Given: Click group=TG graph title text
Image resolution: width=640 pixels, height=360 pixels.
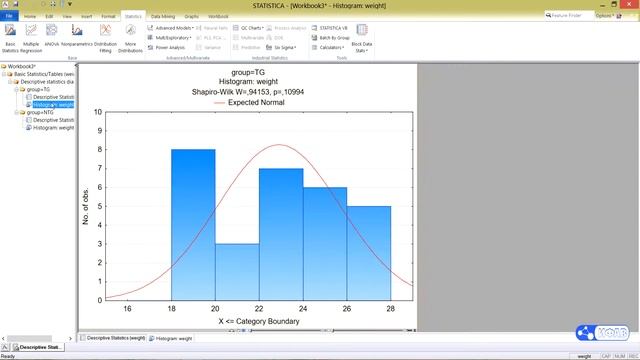Looking at the screenshot, I should [248, 72].
